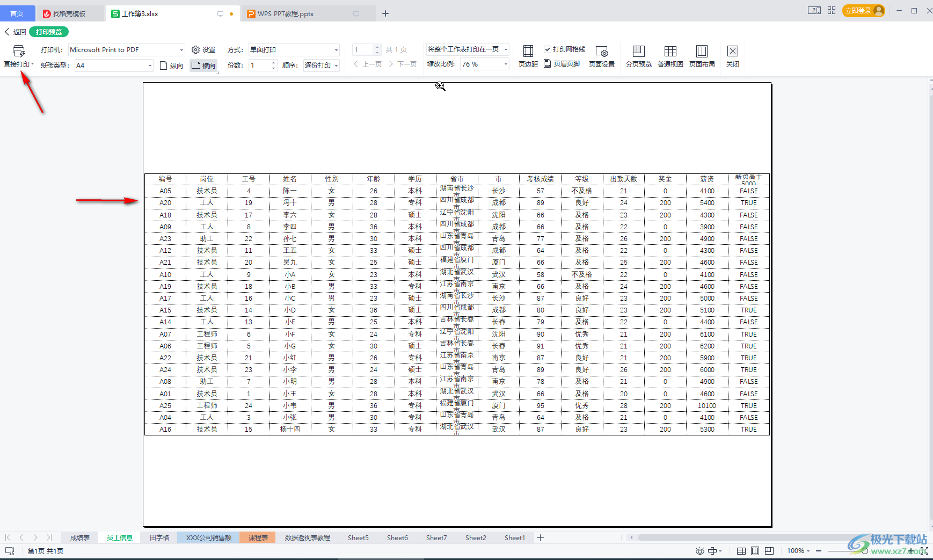This screenshot has height=560, width=933.
Task: Select page break view icon in status bar
Action: [x=769, y=551]
